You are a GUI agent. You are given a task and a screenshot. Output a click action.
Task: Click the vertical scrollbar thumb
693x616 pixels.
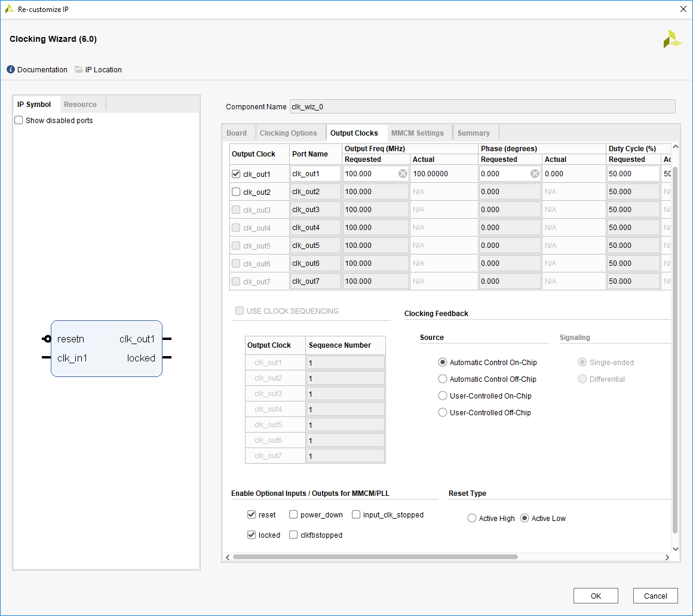click(675, 349)
